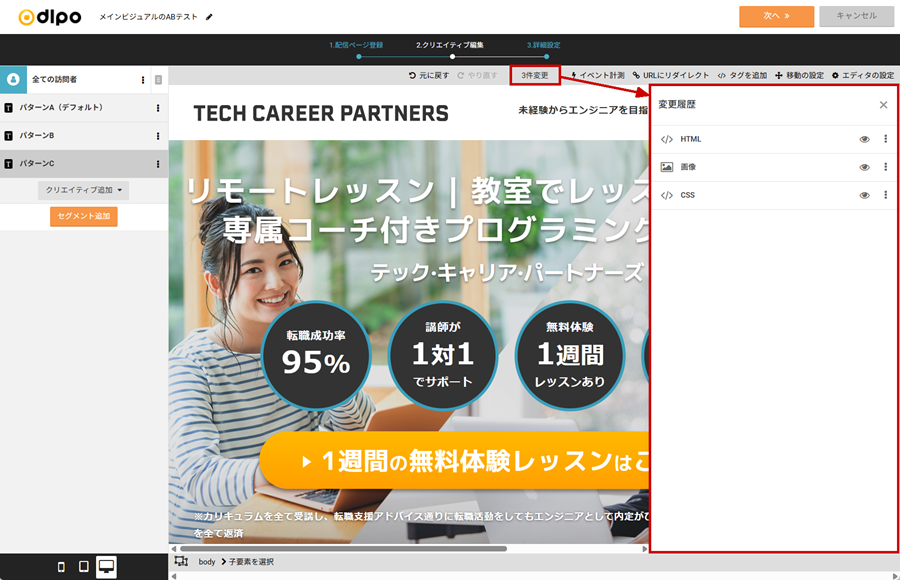Click the 次へ button
This screenshot has width=900, height=580.
(776, 16)
